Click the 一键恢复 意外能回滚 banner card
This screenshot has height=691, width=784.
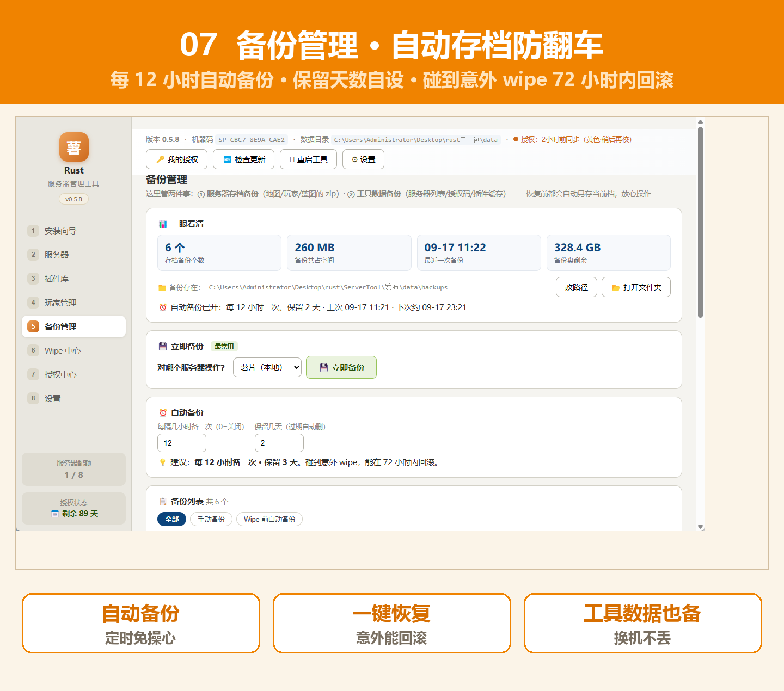[392, 624]
